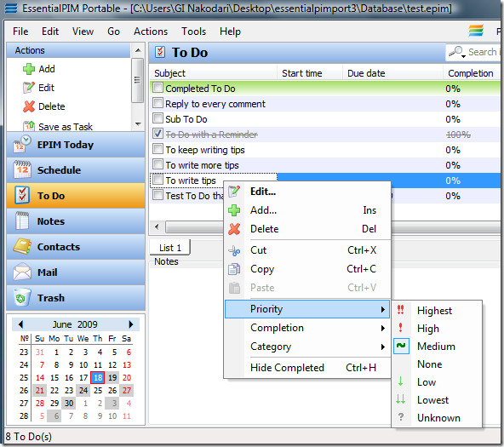Click Actions panel scroll up arrow
504x447 pixels.
tap(138, 50)
